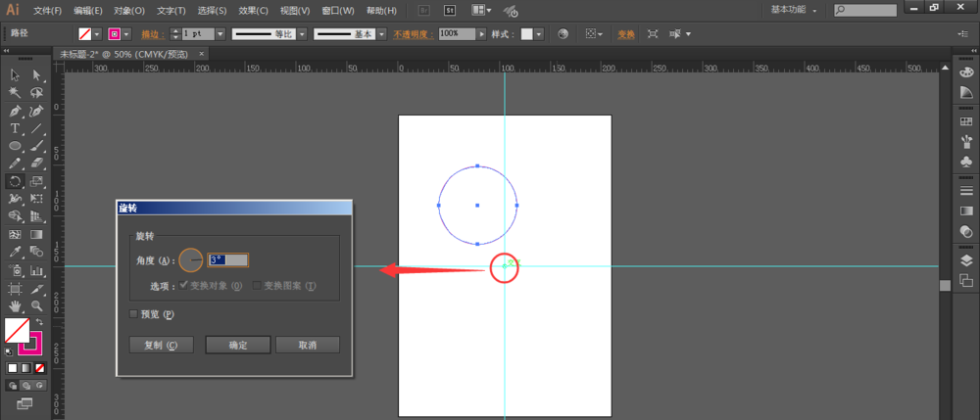Open the stroke weight dropdown
This screenshot has height=420, width=980.
[220, 34]
